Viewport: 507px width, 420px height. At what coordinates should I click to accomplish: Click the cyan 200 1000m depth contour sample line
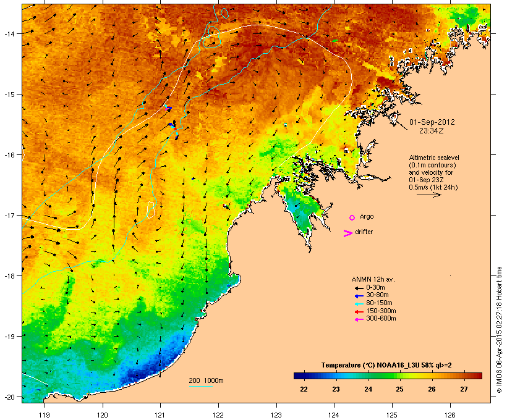tap(201, 386)
